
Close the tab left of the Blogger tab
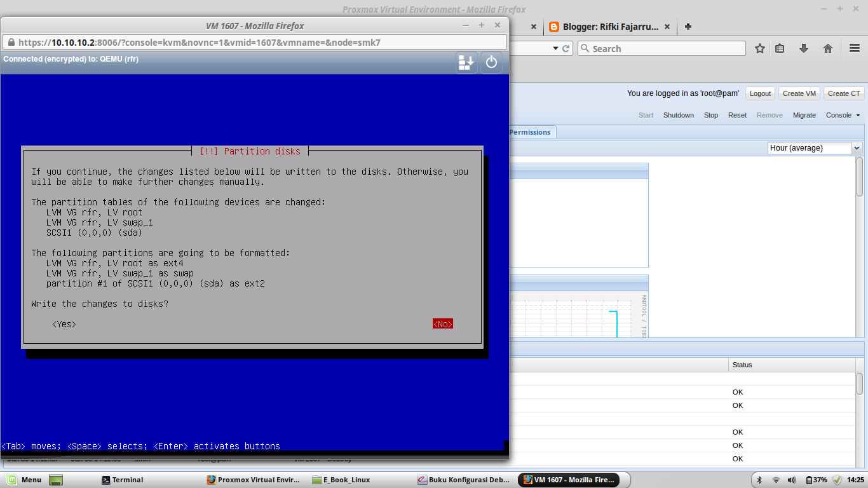click(x=534, y=27)
